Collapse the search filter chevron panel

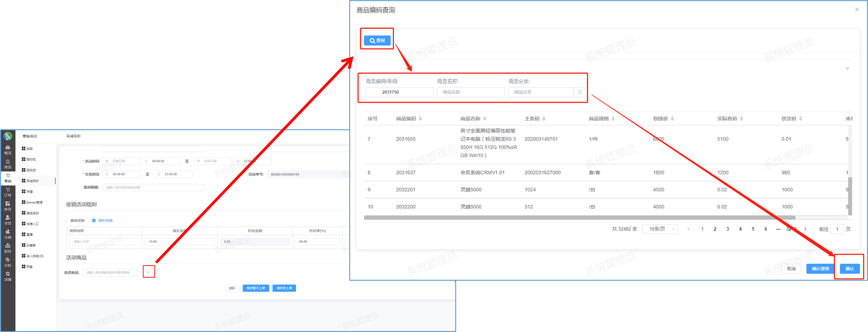point(847,68)
